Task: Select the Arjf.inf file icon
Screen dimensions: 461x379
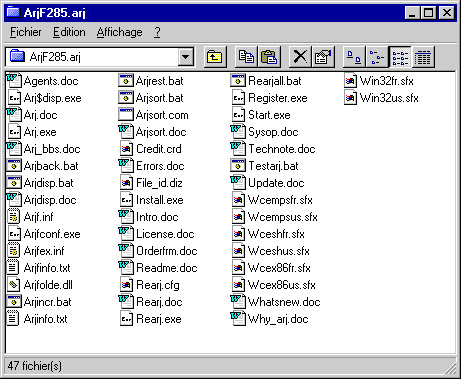Action: point(14,217)
